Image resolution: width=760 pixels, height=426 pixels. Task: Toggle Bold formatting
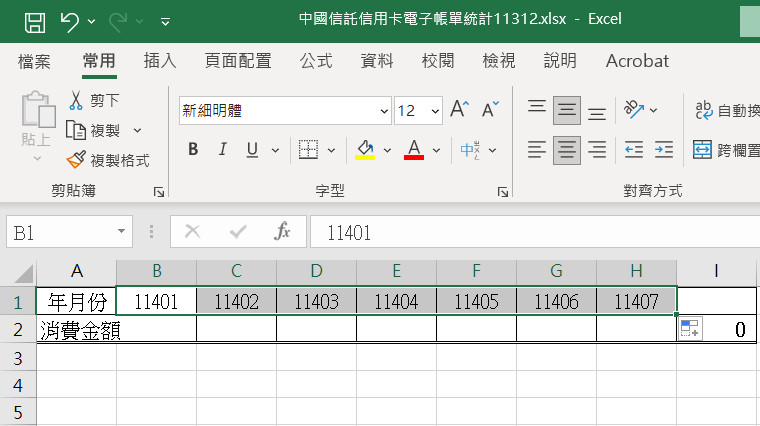[x=193, y=150]
